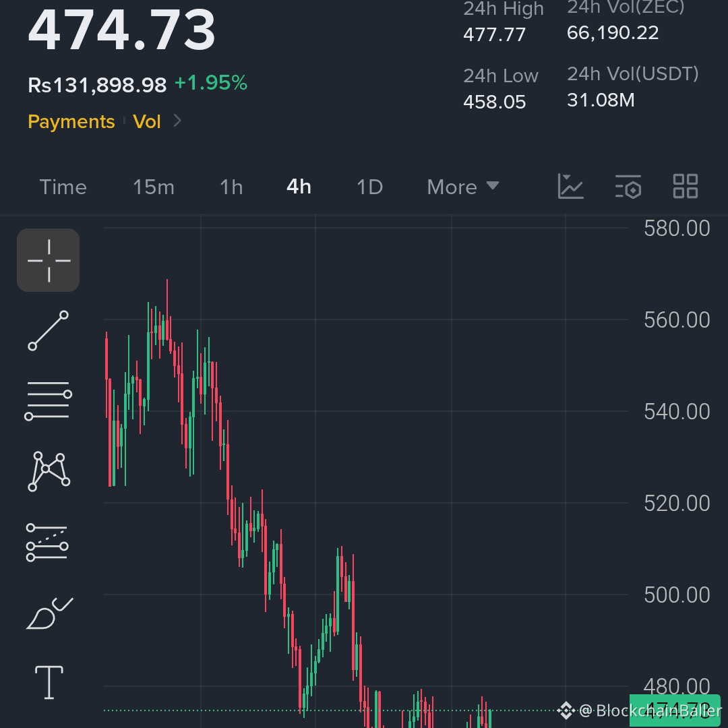Viewport: 728px width, 728px height.
Task: Click the 474.73 current price
Action: pyautogui.click(x=121, y=30)
